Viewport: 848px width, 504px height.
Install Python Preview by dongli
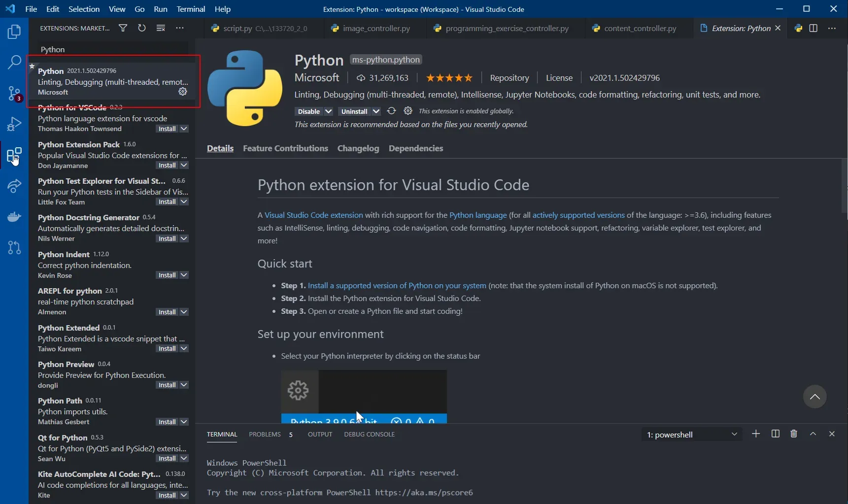pos(167,385)
